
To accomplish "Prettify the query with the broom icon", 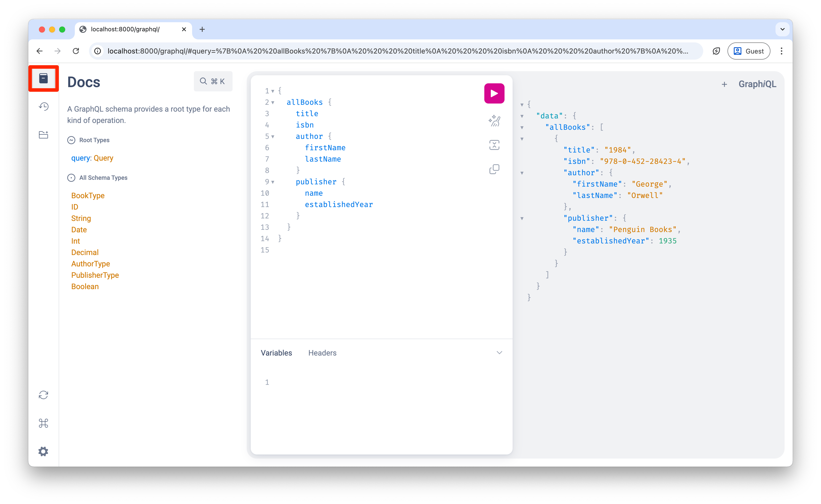I will [494, 121].
